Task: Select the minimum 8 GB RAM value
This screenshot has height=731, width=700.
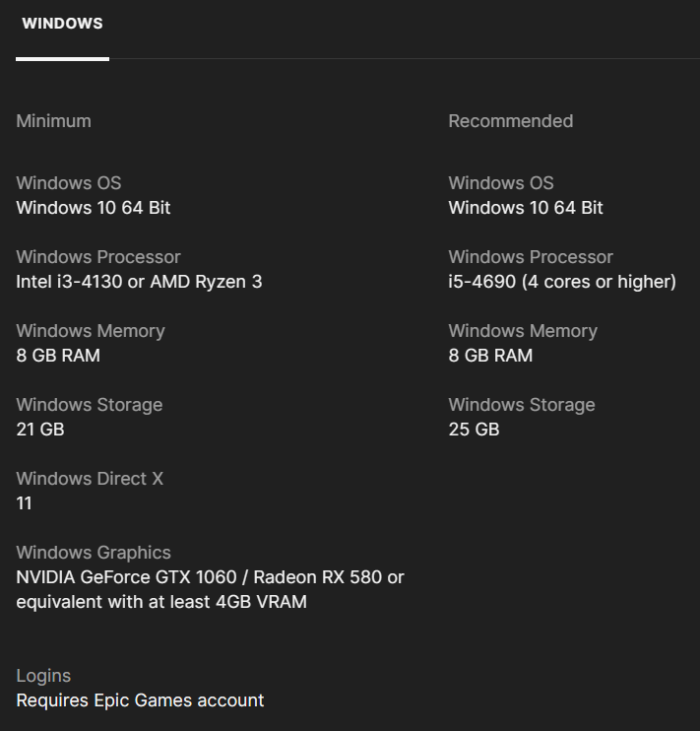Action: pyautogui.click(x=58, y=356)
